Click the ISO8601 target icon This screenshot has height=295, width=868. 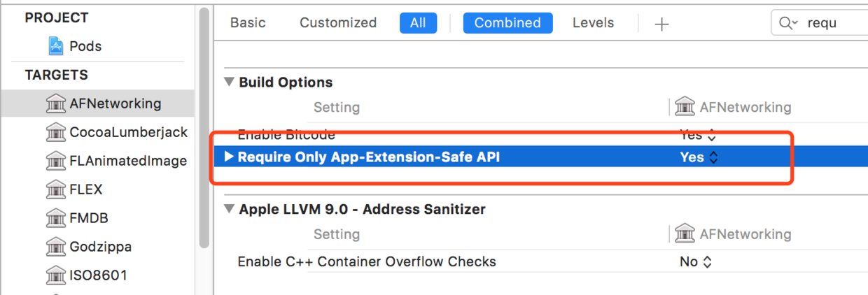tap(55, 275)
